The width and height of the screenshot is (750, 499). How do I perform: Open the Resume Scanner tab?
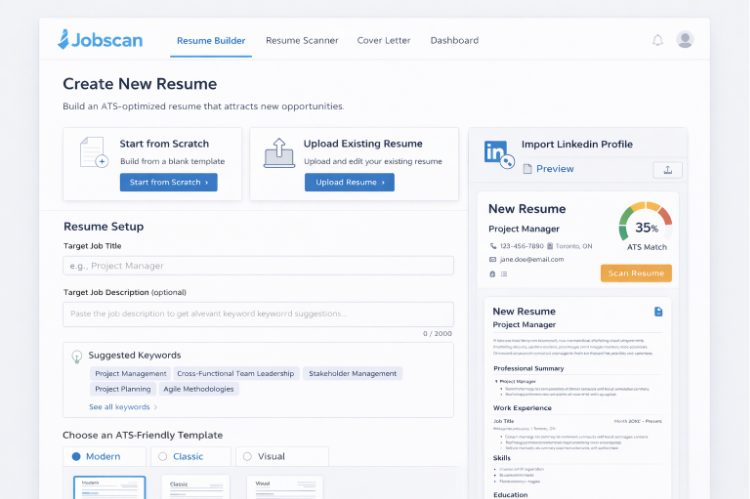302,41
